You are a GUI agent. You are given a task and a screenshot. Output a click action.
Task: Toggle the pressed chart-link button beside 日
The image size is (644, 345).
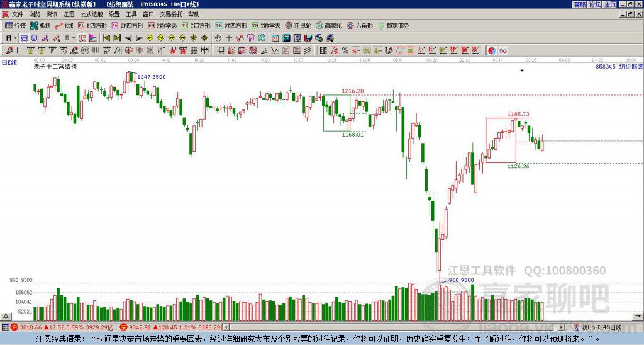25,38
